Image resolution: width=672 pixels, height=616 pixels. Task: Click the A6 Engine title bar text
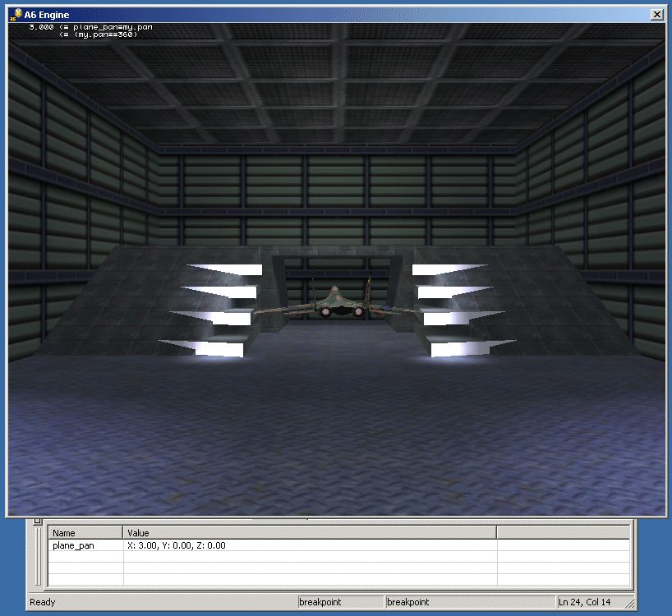coord(47,15)
